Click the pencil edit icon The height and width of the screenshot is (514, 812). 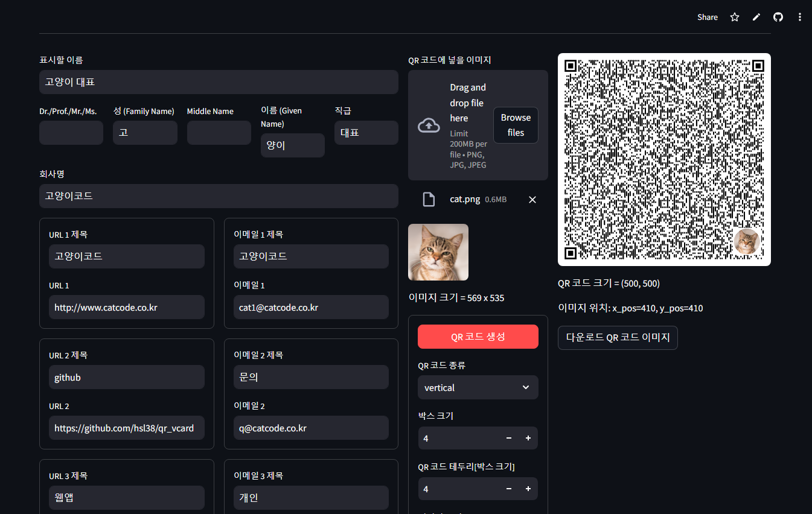click(x=756, y=17)
